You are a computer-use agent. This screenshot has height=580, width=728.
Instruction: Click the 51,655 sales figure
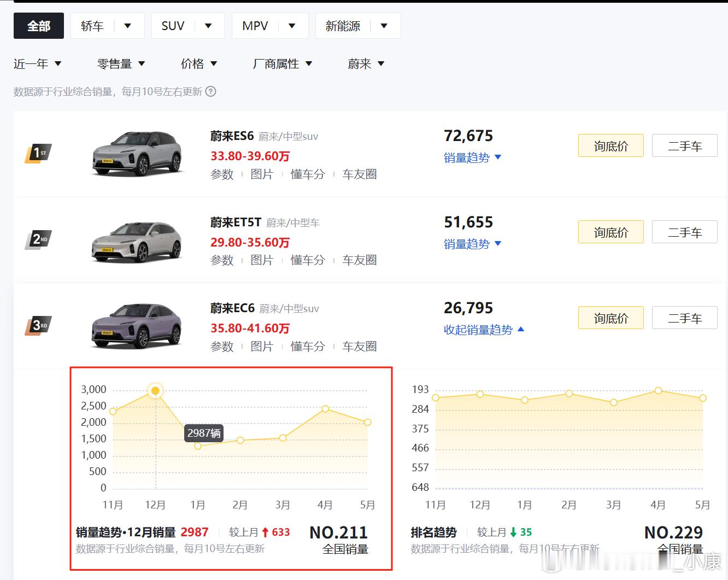(468, 222)
